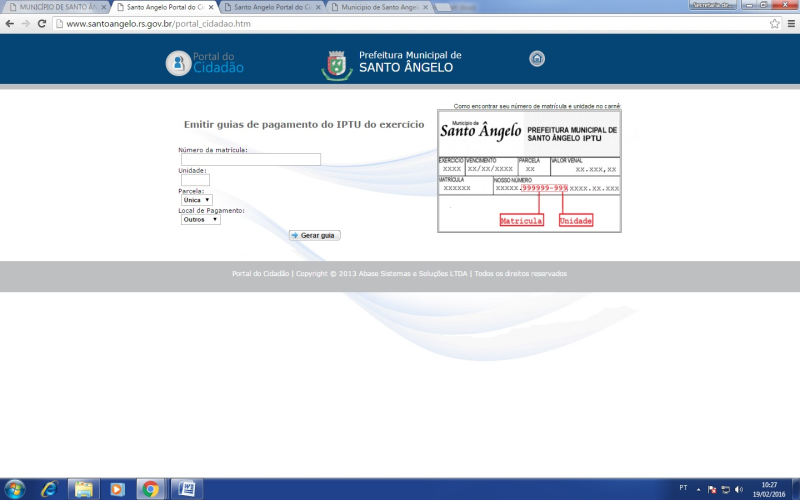This screenshot has height=500, width=800.
Task: Open Microsoft Word from the taskbar
Action: (184, 489)
